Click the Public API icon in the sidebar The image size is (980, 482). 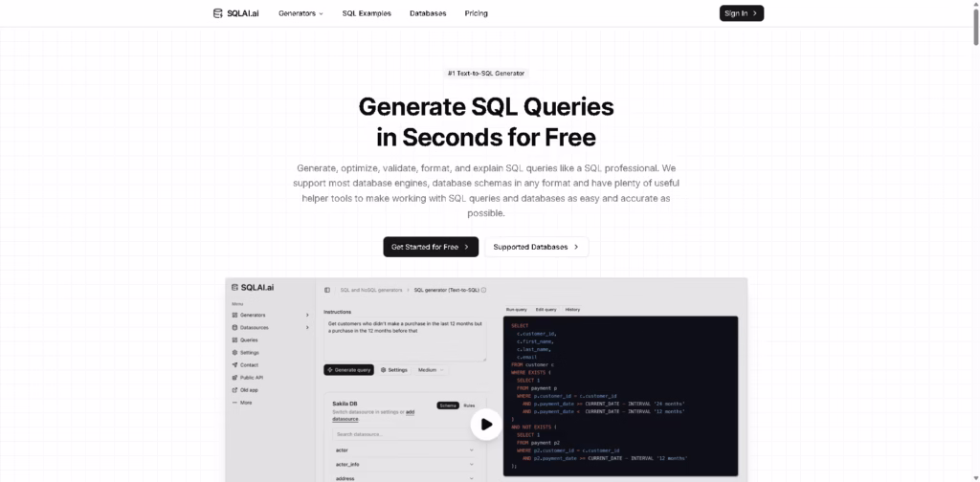pyautogui.click(x=234, y=377)
